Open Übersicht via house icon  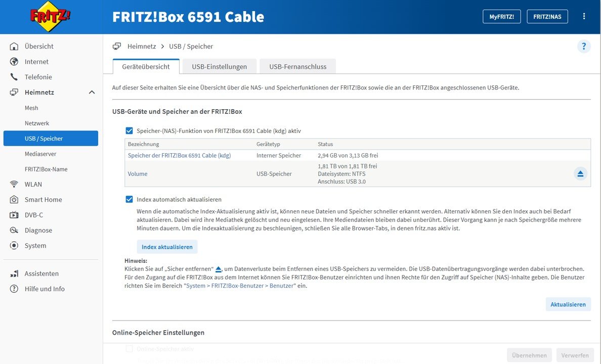14,47
